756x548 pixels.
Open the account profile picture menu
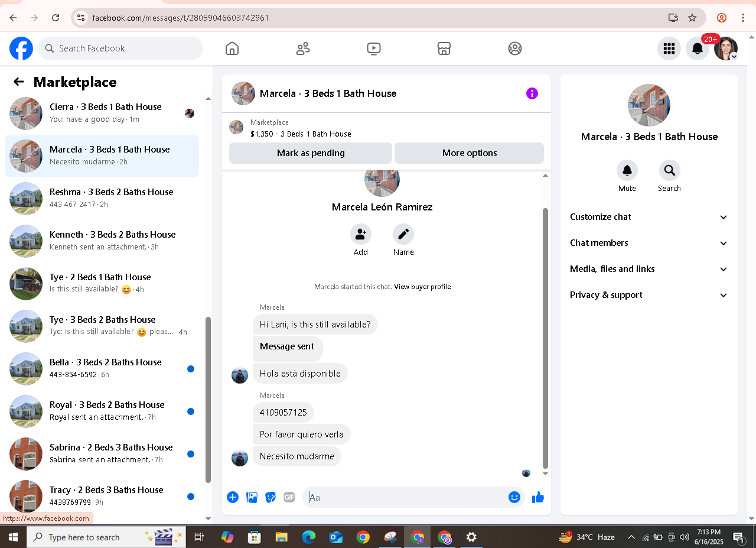click(x=726, y=48)
